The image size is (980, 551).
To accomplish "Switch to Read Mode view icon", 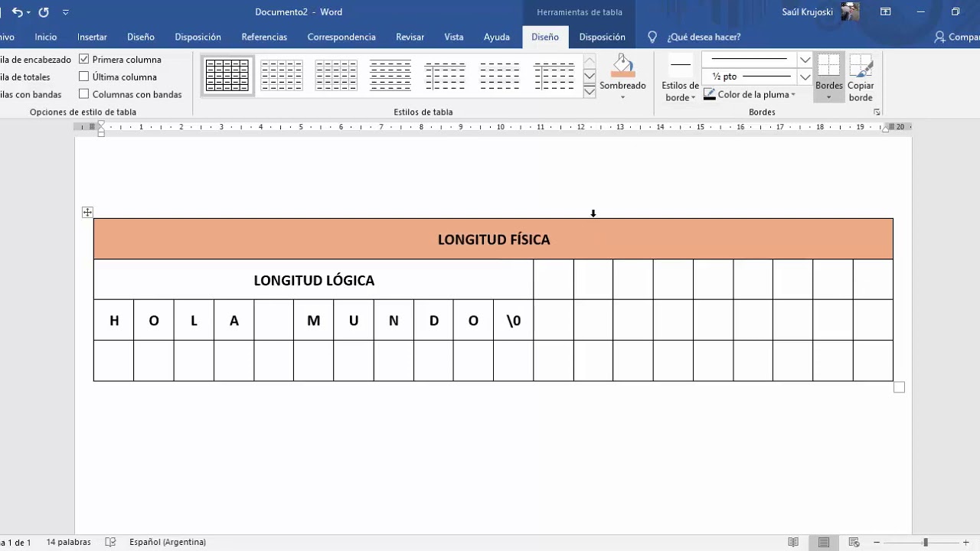I will pyautogui.click(x=793, y=542).
